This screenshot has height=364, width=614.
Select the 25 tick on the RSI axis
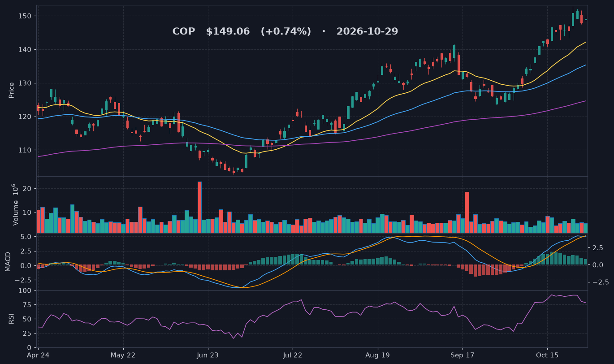click(x=27, y=334)
